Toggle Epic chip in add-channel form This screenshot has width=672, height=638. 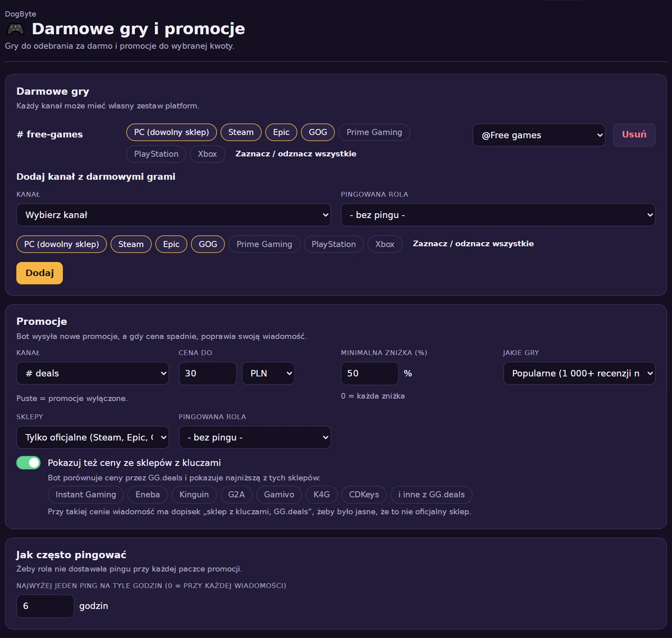pyautogui.click(x=171, y=244)
